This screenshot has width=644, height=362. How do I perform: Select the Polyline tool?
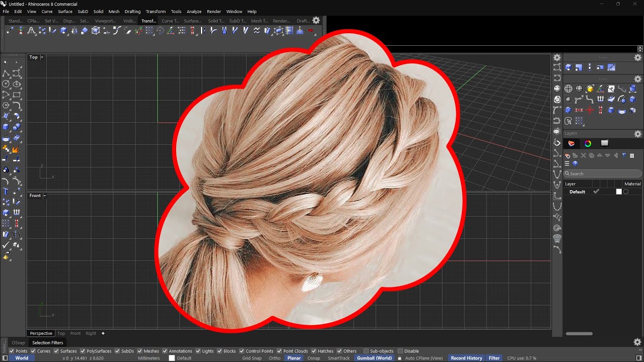6,73
